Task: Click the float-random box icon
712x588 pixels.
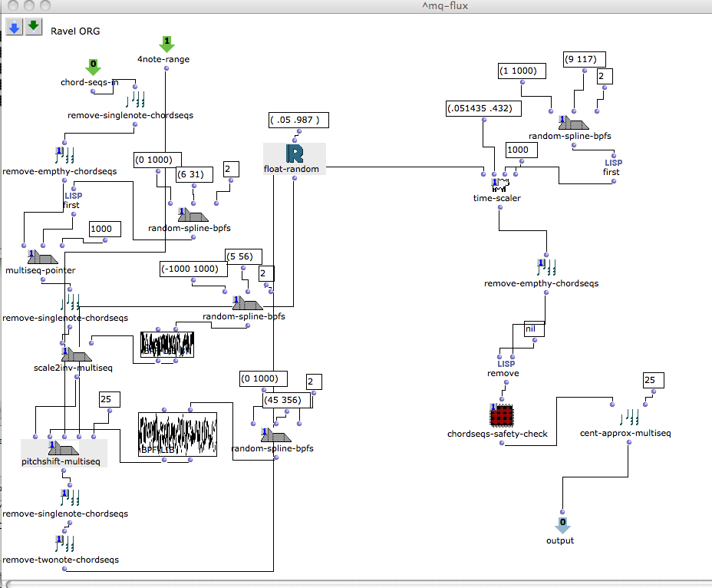Action: coord(295,152)
